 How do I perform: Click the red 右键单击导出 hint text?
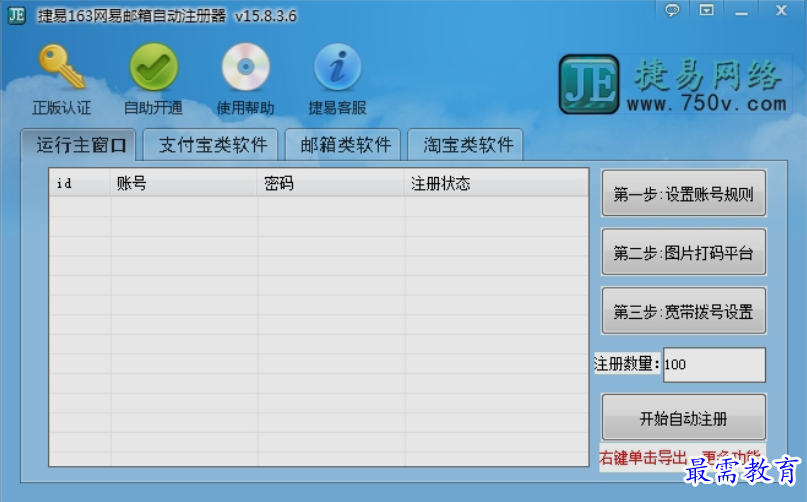643,458
